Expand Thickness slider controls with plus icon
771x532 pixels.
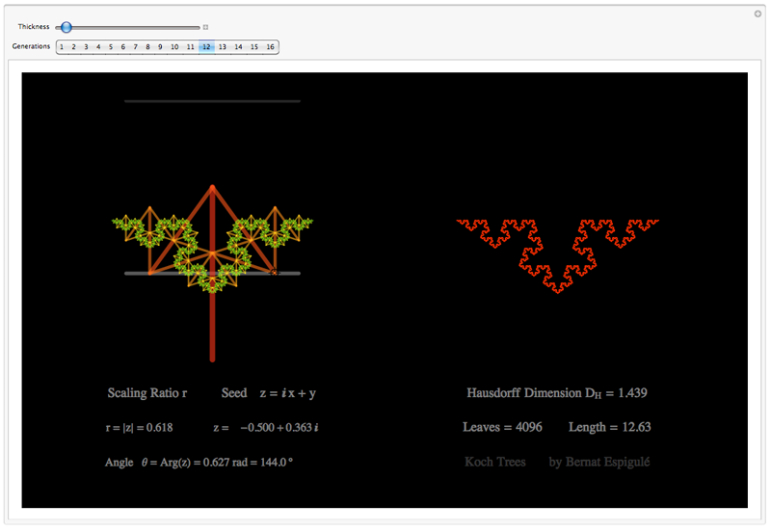click(x=205, y=27)
